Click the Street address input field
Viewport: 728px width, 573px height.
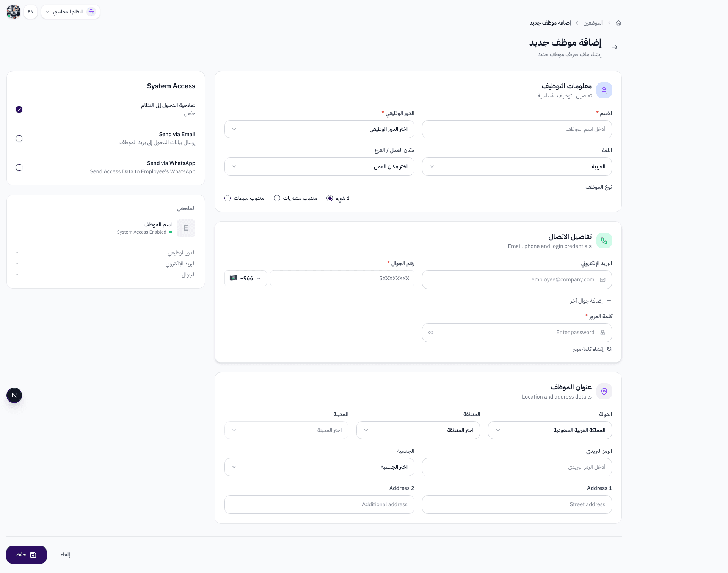516,504
